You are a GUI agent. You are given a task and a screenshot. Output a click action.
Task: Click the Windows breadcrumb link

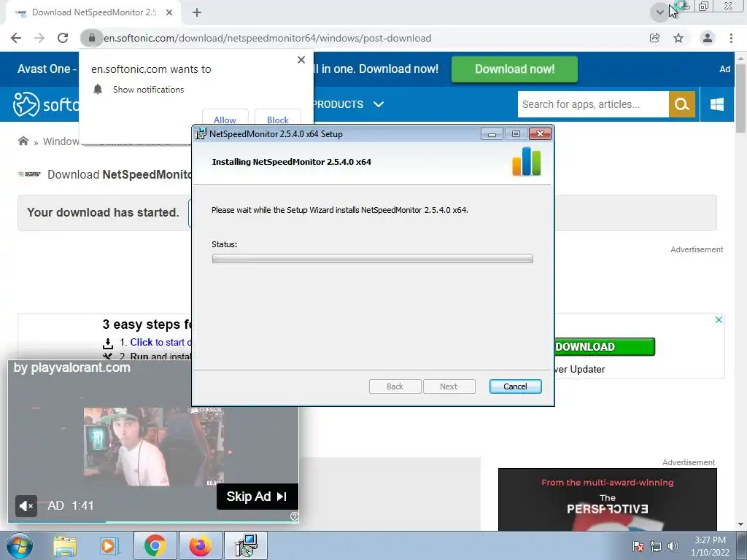[x=61, y=141]
